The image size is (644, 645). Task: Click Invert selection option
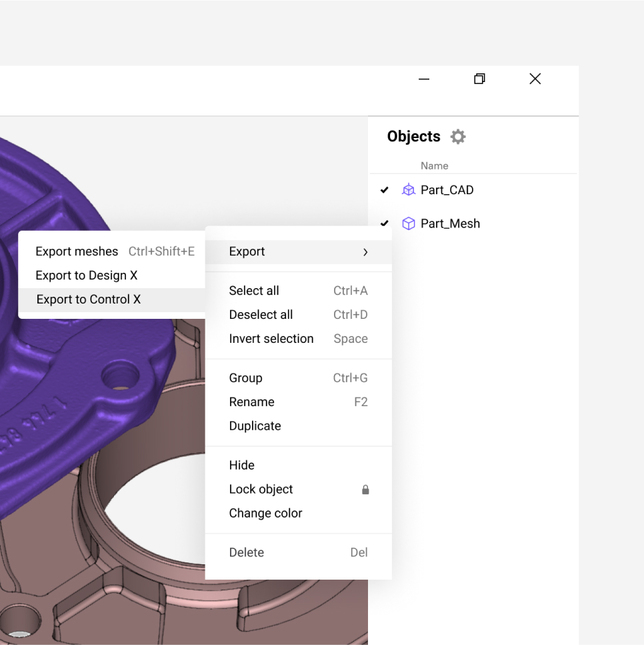coord(271,339)
